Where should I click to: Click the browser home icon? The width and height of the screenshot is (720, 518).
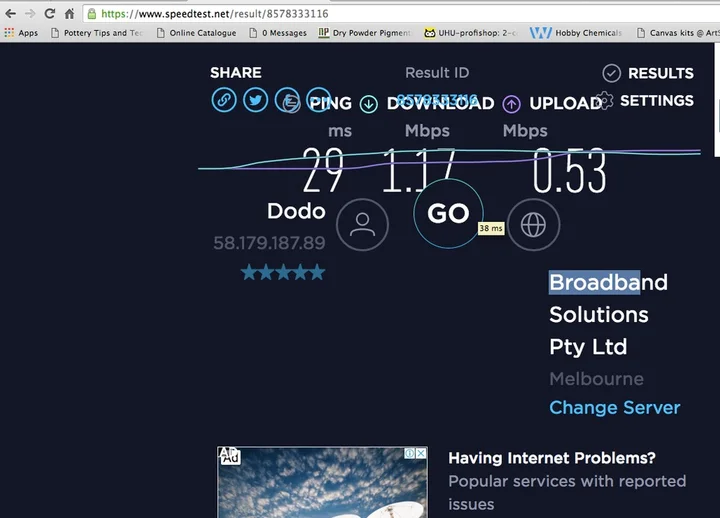click(x=70, y=14)
